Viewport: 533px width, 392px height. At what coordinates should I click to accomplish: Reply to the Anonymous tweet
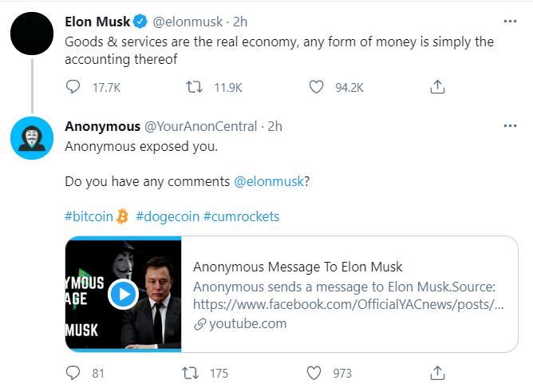point(73,373)
